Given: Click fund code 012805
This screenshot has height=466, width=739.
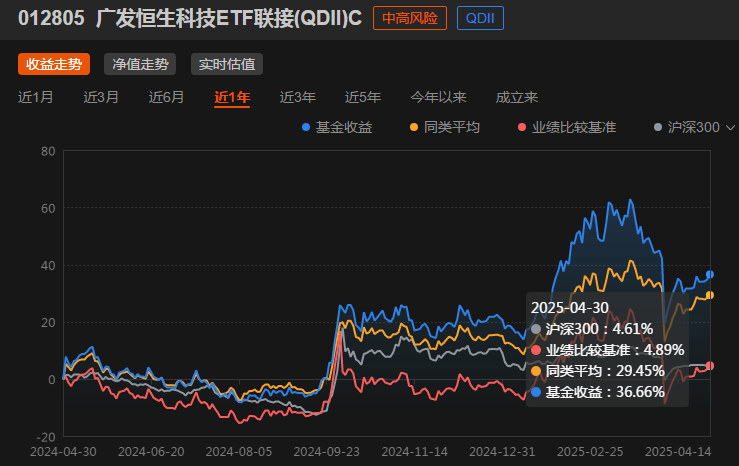Looking at the screenshot, I should (x=51, y=18).
